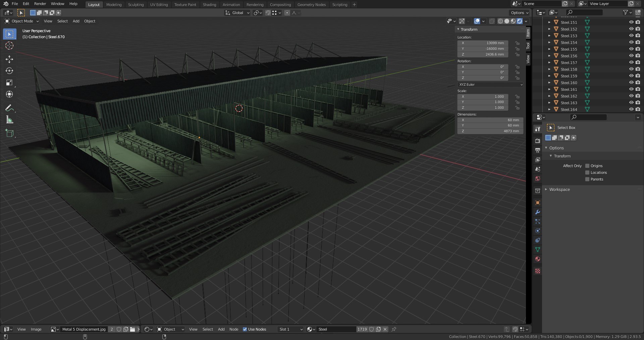
Task: Open Global transform orientation dropdown
Action: coord(237,13)
